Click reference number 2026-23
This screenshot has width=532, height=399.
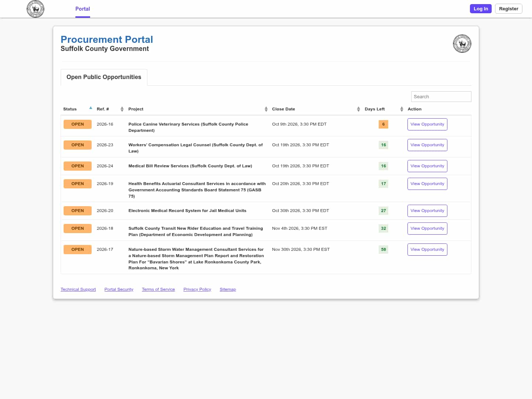click(x=105, y=145)
